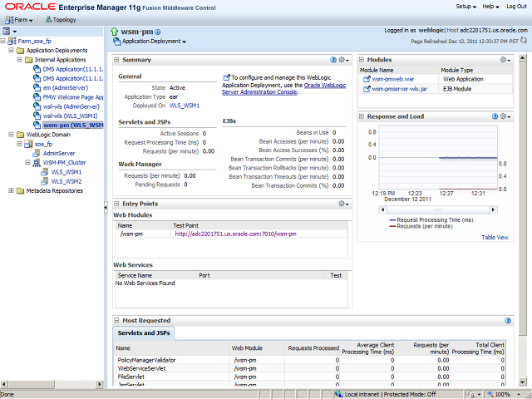The width and height of the screenshot is (532, 399).
Task: Collapse the Application Deployments tree folder
Action: pos(10,50)
